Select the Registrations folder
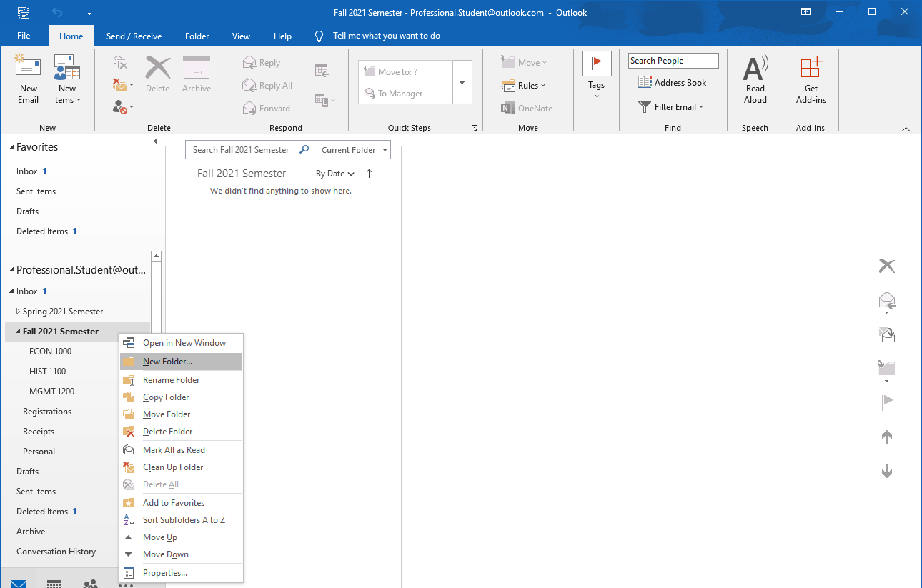Viewport: 922px width, 588px height. point(47,412)
